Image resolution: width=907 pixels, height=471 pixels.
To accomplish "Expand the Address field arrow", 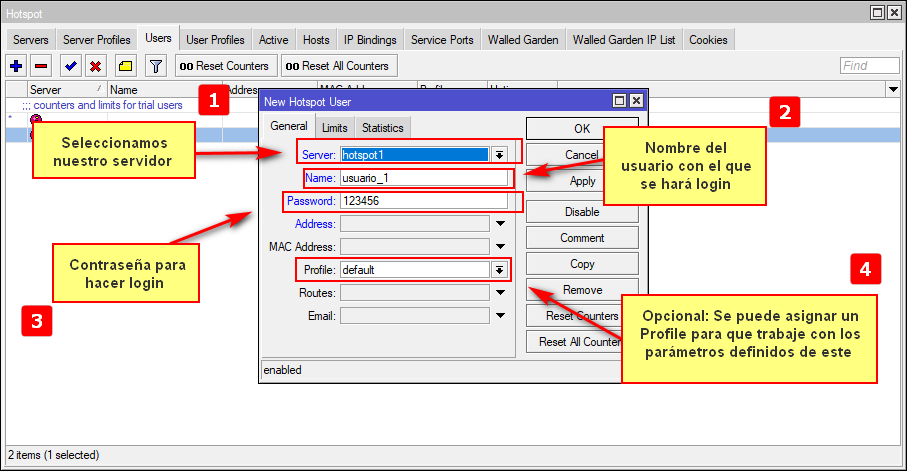I will point(500,224).
